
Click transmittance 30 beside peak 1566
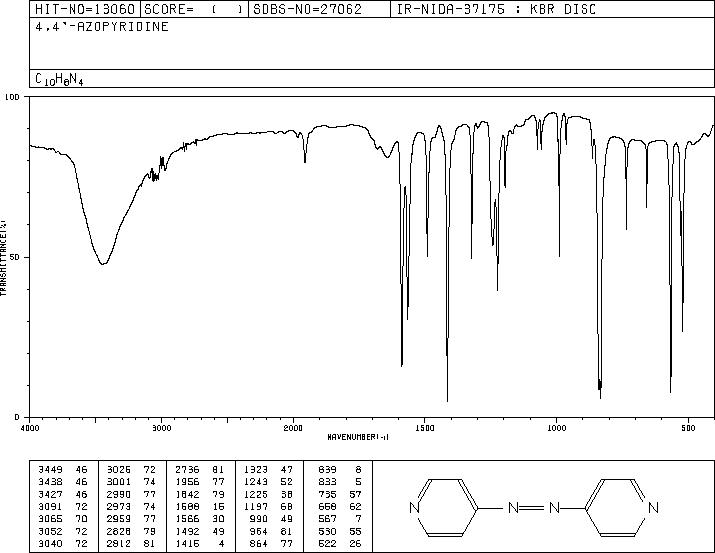click(218, 519)
